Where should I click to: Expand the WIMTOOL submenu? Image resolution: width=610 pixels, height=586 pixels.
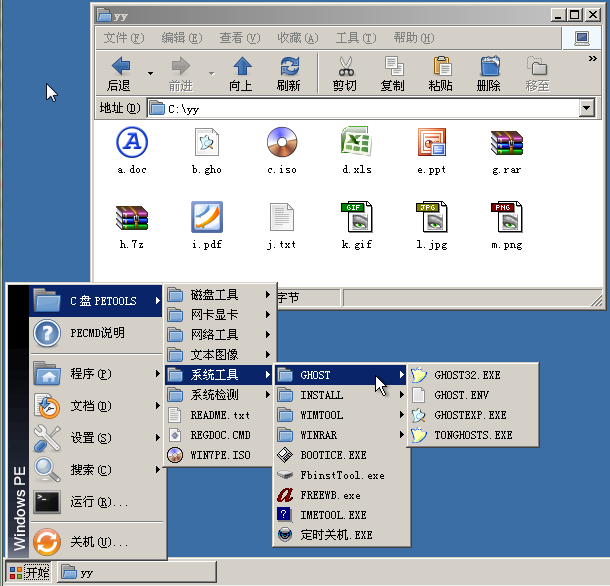(341, 415)
